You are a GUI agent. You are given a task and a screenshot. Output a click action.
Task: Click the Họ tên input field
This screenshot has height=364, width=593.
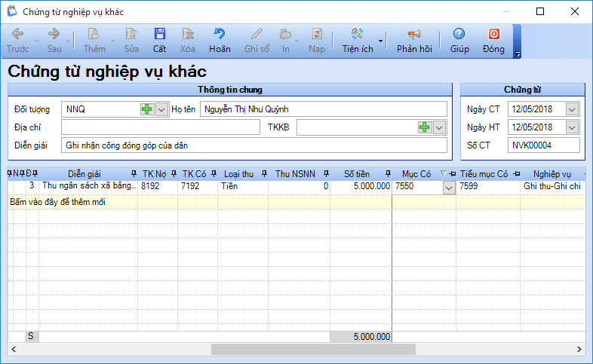324,109
